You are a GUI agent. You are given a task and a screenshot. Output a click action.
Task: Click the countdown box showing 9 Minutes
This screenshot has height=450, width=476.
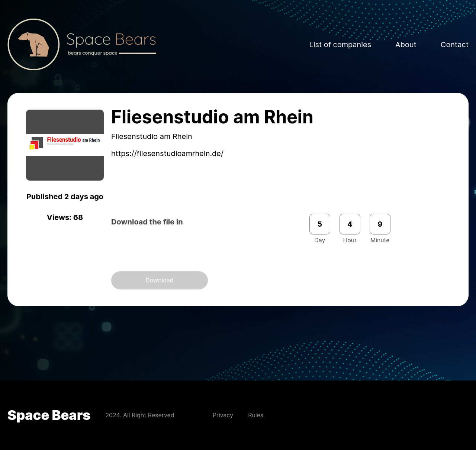point(380,224)
